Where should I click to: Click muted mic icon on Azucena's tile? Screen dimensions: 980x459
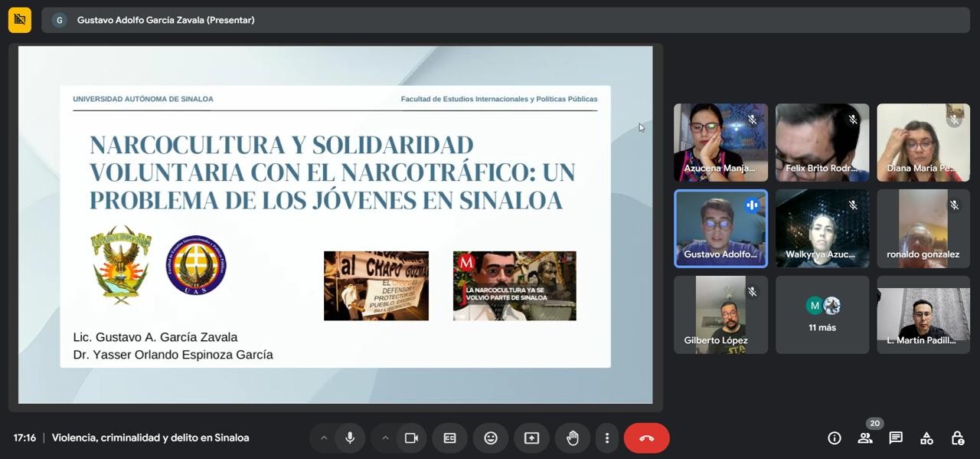tap(752, 120)
